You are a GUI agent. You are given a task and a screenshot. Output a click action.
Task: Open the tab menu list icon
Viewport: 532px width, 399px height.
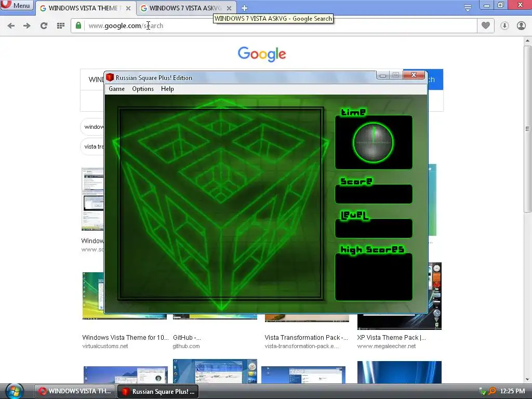pyautogui.click(x=468, y=8)
